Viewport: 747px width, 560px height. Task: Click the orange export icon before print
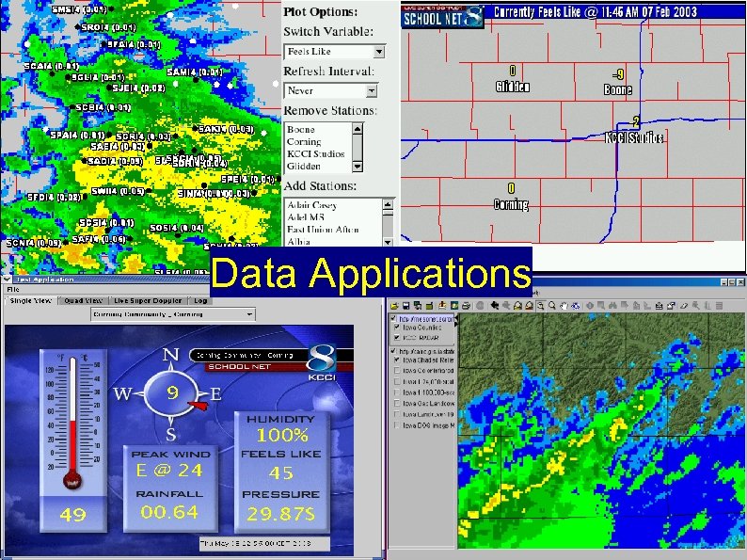(x=442, y=306)
